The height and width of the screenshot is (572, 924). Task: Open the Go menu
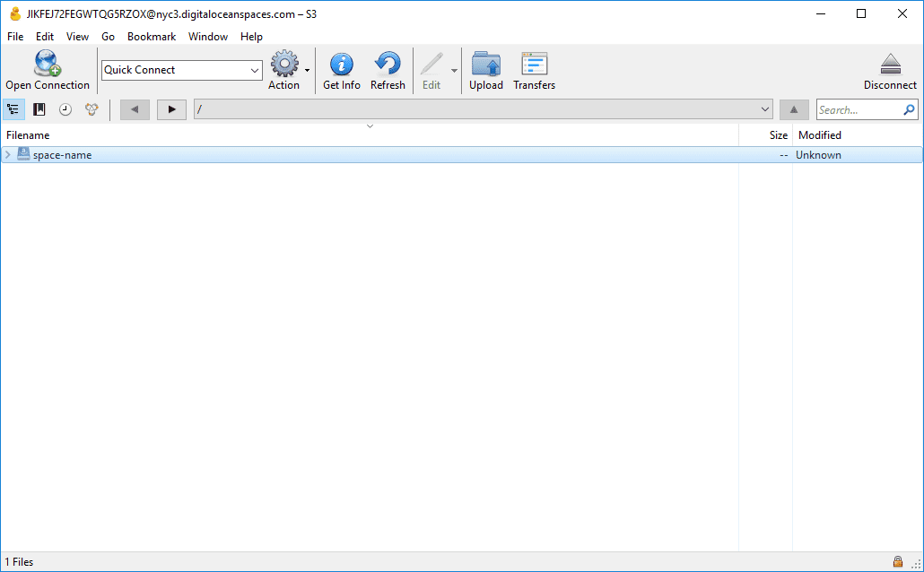click(108, 37)
